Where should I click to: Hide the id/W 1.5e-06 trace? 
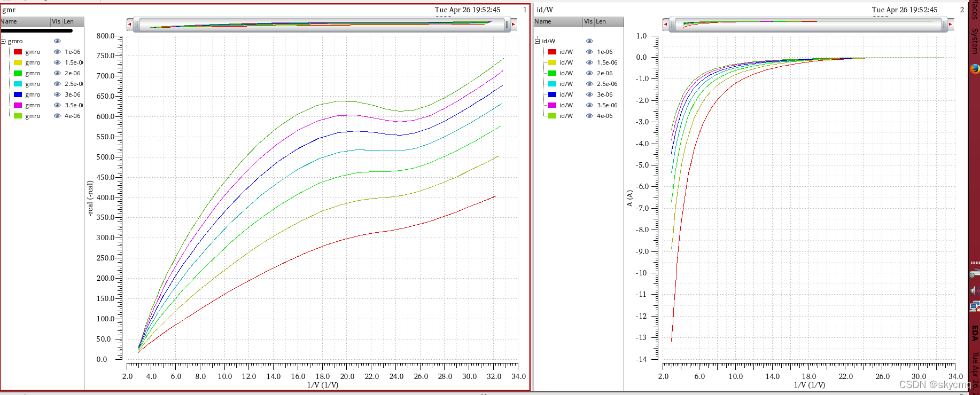pos(589,62)
